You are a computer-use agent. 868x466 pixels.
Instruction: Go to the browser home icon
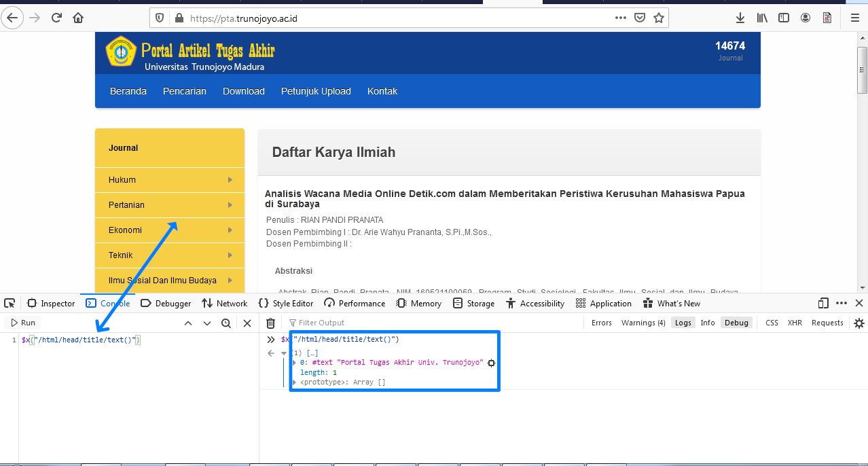click(x=78, y=18)
